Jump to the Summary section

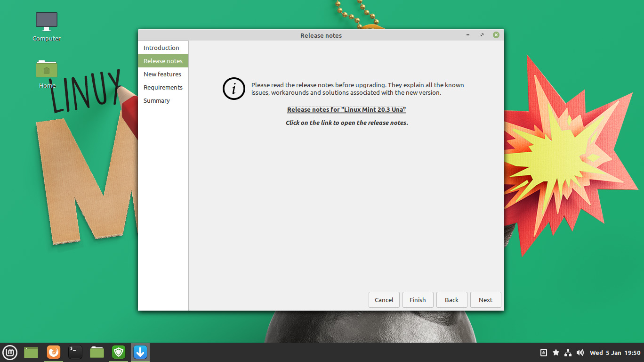(x=157, y=100)
